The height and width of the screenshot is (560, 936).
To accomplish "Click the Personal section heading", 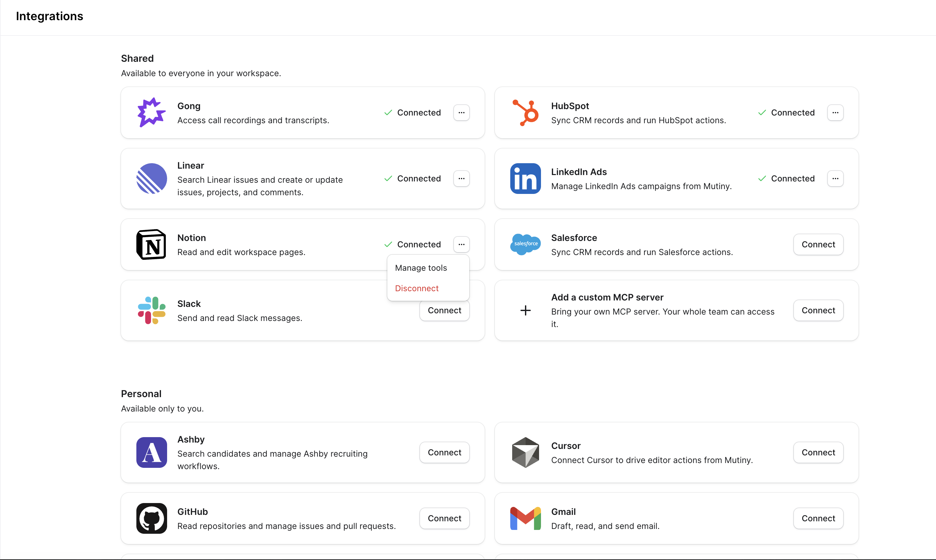I will 141,394.
